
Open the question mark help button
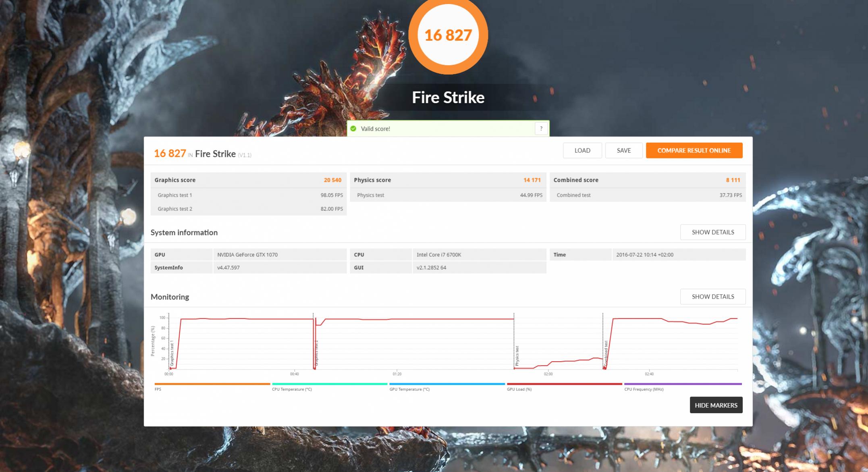(x=541, y=129)
